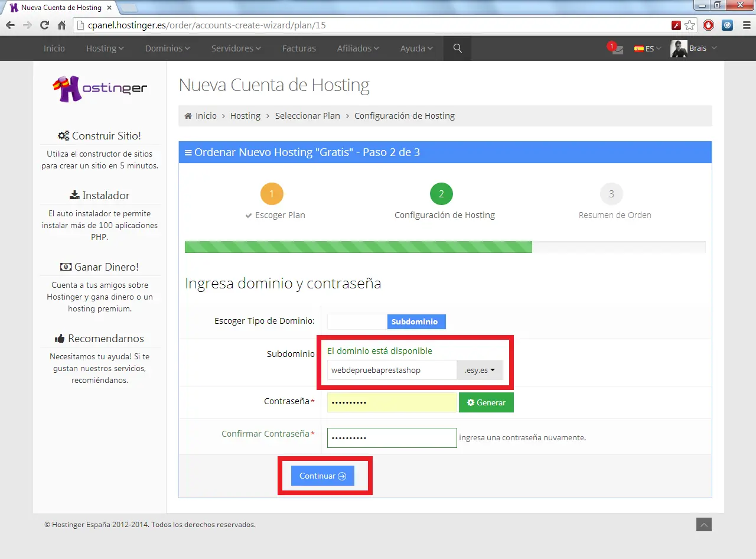756x559 pixels.
Task: Open the search magnifier in the nav bar
Action: 457,48
